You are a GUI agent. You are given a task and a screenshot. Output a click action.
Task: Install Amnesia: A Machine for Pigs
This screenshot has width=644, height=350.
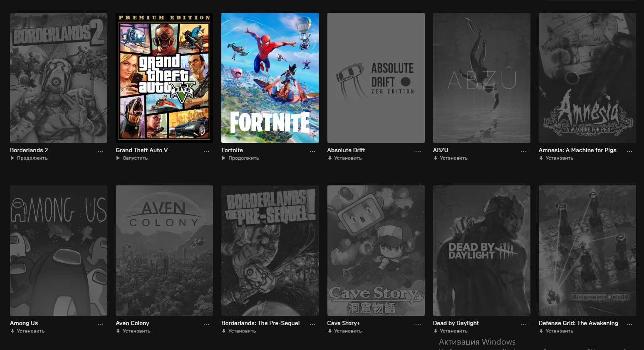point(556,158)
